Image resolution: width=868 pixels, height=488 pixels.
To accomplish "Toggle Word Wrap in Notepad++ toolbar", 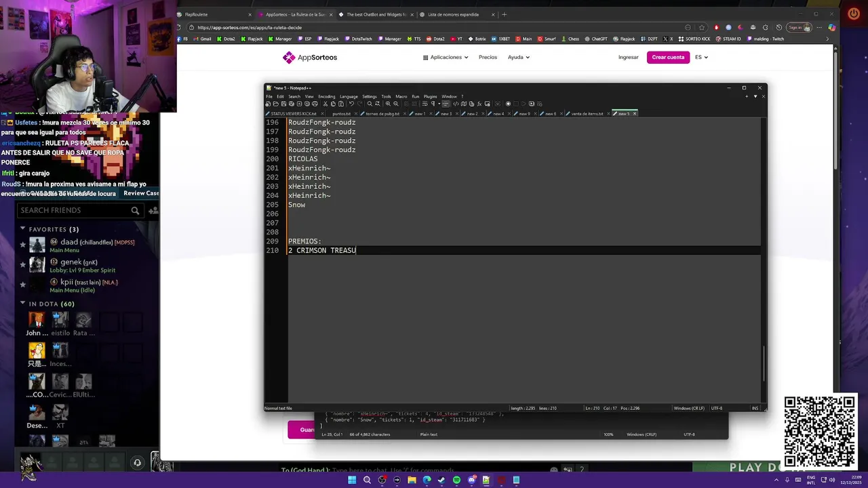I will point(425,104).
